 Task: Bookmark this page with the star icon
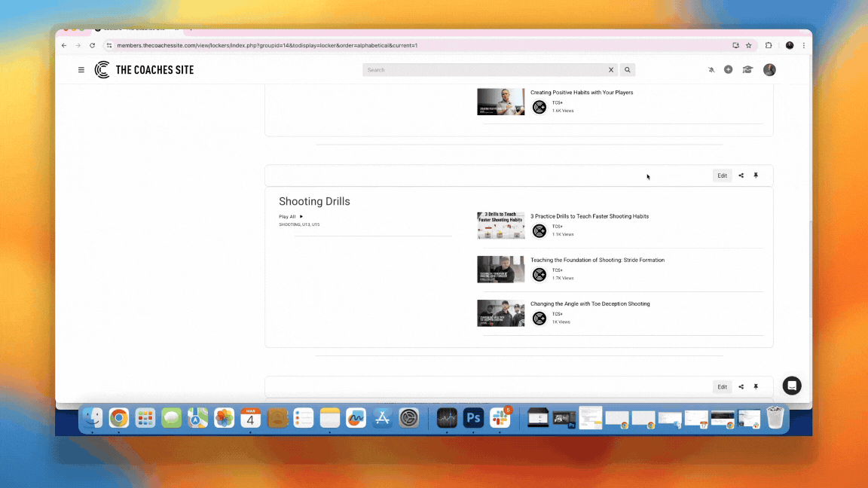[749, 45]
